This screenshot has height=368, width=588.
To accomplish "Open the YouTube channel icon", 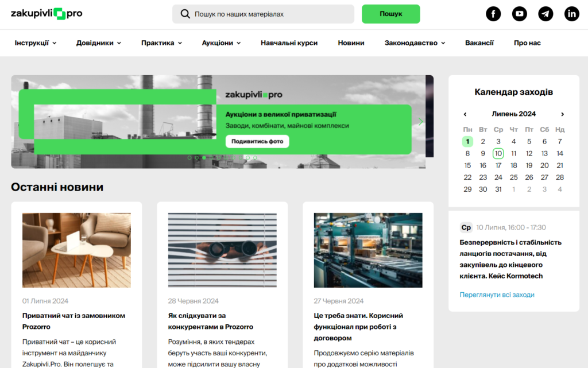I will coord(520,14).
